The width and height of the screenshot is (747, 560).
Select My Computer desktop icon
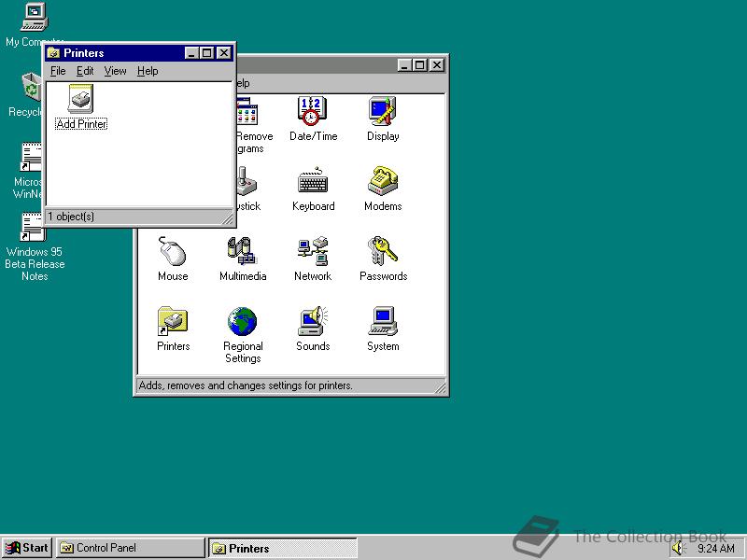(x=35, y=17)
